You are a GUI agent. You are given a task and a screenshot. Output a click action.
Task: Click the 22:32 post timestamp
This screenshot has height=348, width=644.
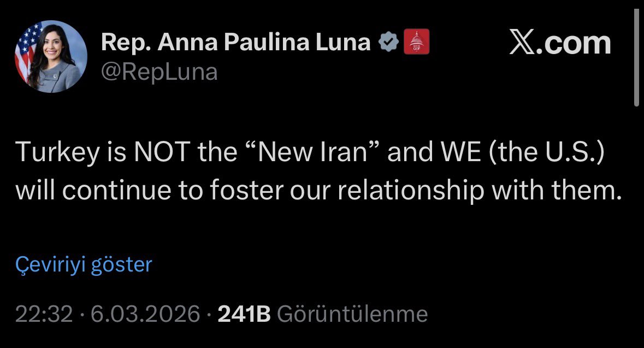pyautogui.click(x=44, y=314)
